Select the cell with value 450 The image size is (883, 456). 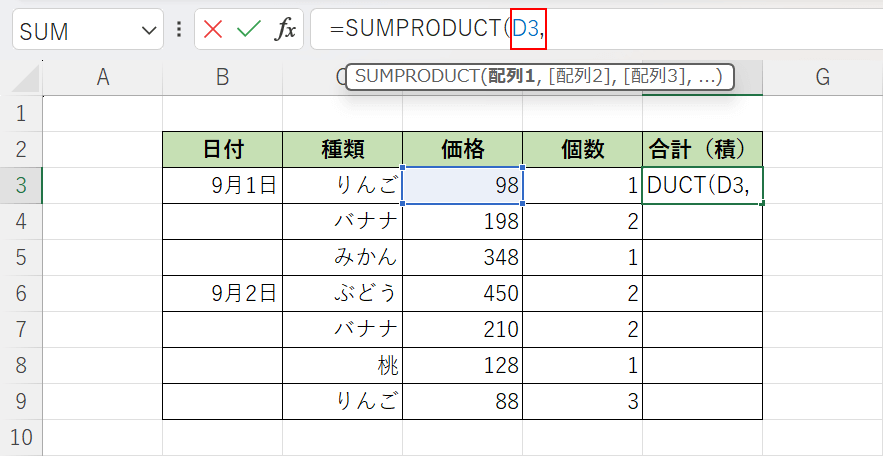[462, 293]
